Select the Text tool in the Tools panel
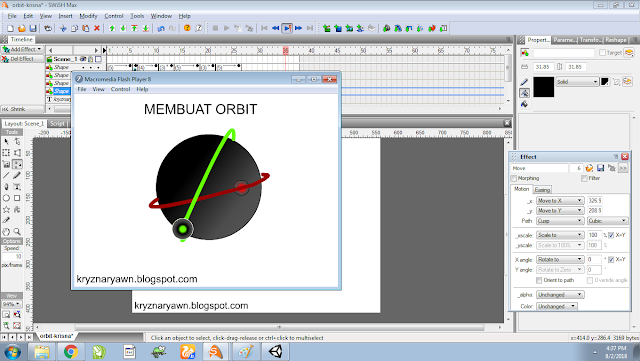Screen dimensions: 640x361 click(17, 187)
